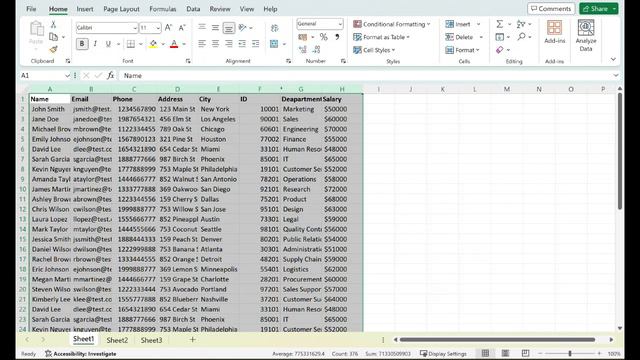
Task: Click the Comments button
Action: pos(551,9)
